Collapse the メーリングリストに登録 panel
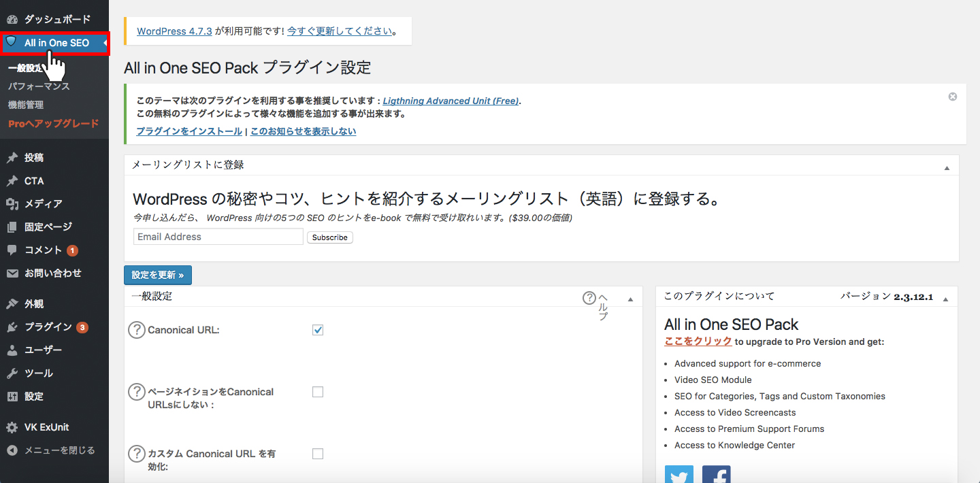 [947, 167]
